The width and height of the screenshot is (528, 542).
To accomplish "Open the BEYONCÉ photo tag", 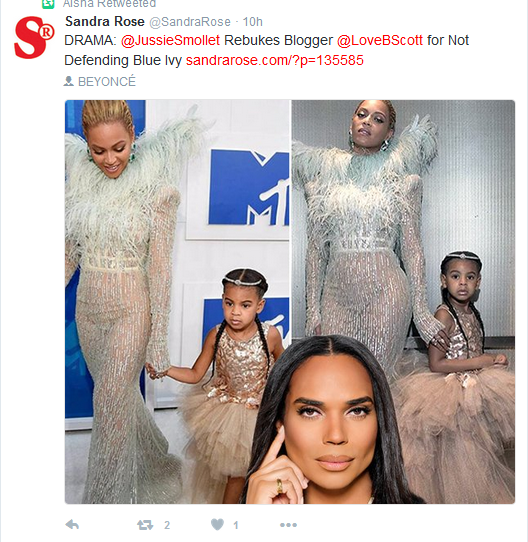I will coord(107,82).
